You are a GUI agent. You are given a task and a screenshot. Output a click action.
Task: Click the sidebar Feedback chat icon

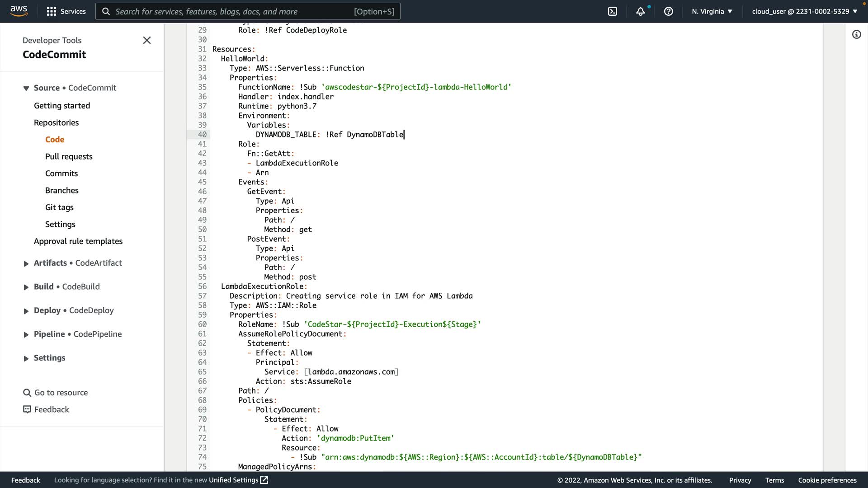click(x=27, y=409)
